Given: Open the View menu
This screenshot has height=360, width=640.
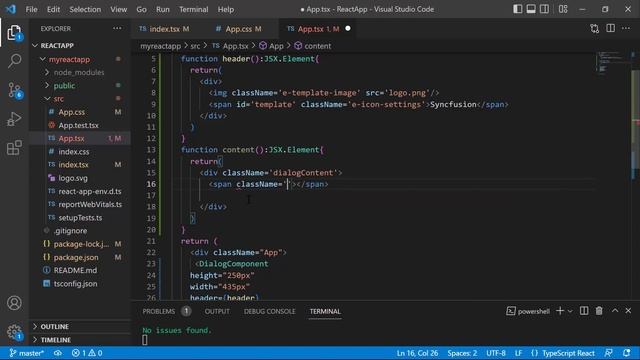Looking at the screenshot, I should click(x=118, y=9).
